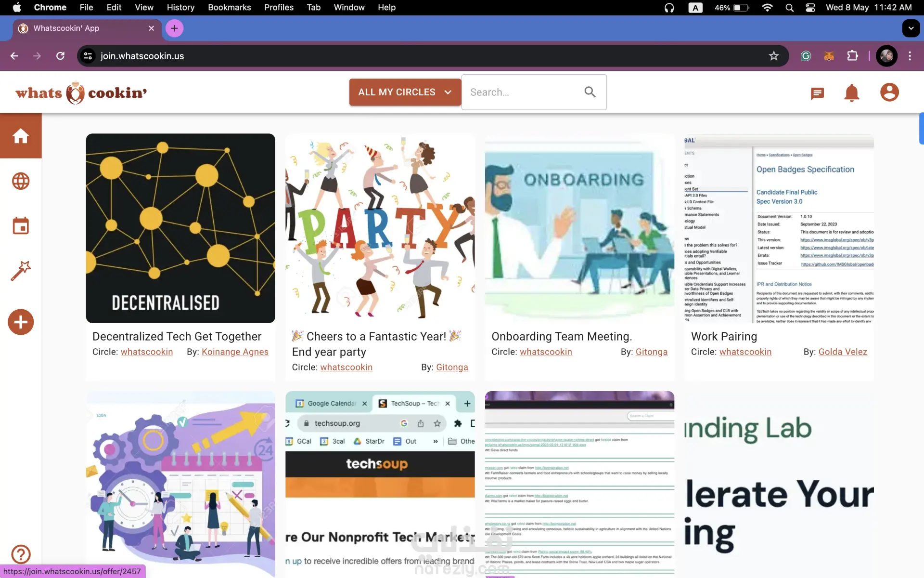Open the user profile avatar icon
Image resolution: width=924 pixels, height=578 pixels.
(889, 92)
